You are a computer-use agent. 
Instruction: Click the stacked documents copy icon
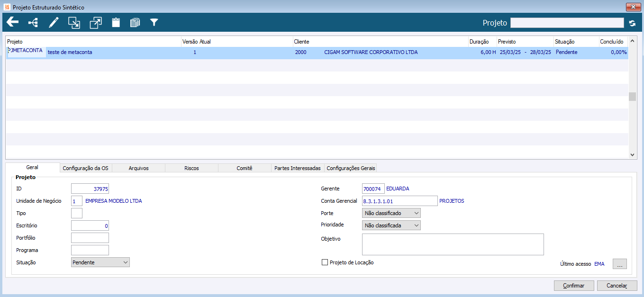[135, 22]
